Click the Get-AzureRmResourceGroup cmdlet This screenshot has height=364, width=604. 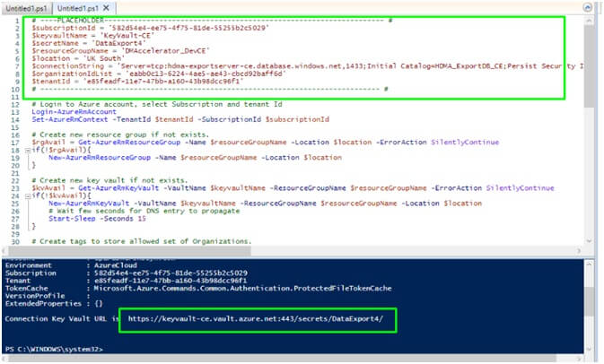129,143
